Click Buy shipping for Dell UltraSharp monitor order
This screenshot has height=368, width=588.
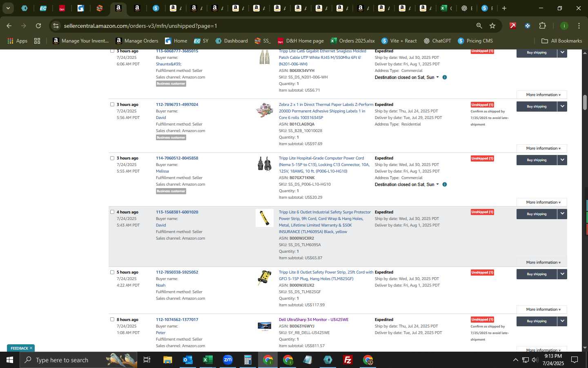(537, 321)
